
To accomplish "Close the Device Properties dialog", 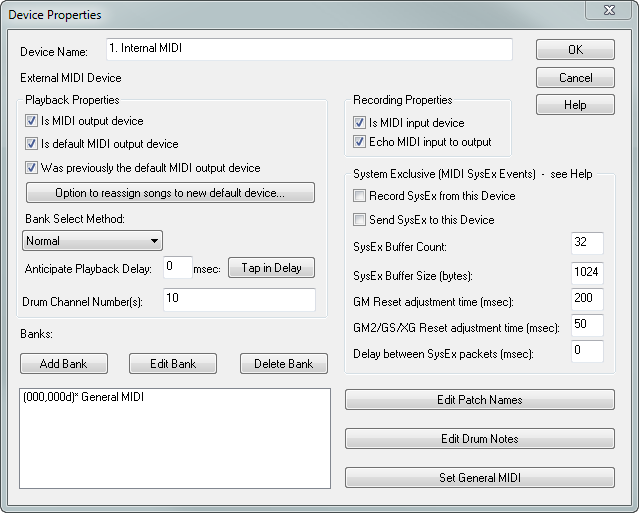I will [x=610, y=11].
